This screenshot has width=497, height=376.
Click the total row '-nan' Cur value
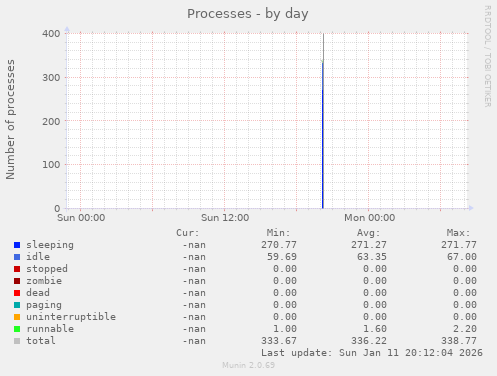tap(194, 341)
